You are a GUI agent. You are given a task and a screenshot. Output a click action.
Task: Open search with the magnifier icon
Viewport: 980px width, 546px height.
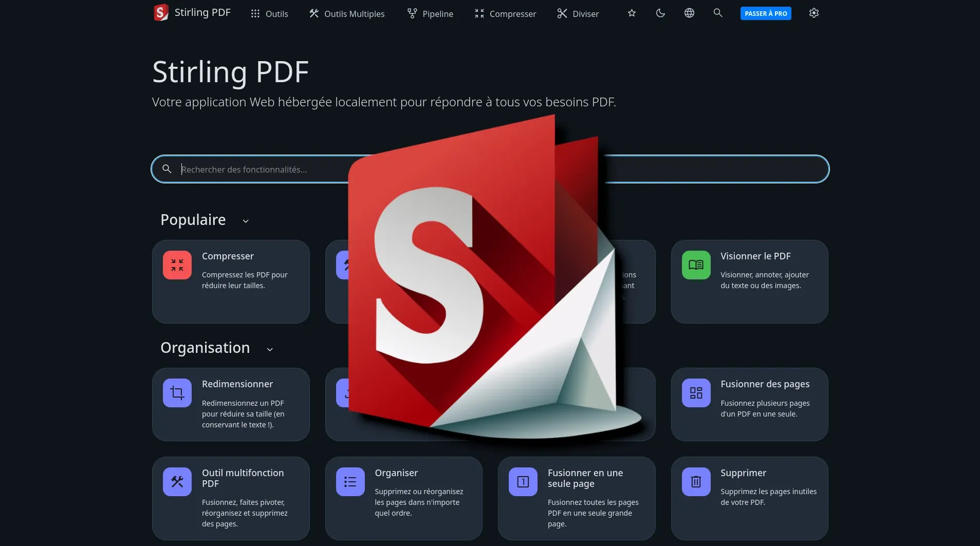(x=717, y=13)
